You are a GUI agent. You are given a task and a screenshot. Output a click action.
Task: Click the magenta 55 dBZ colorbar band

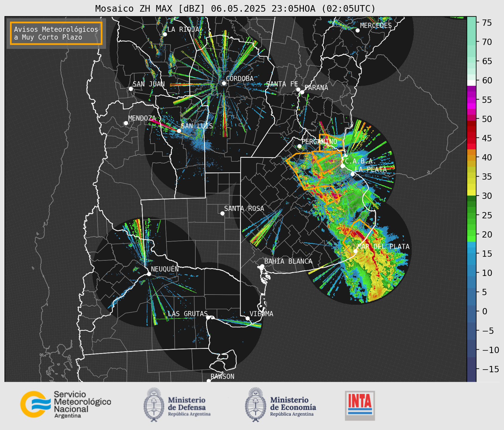[471, 100]
